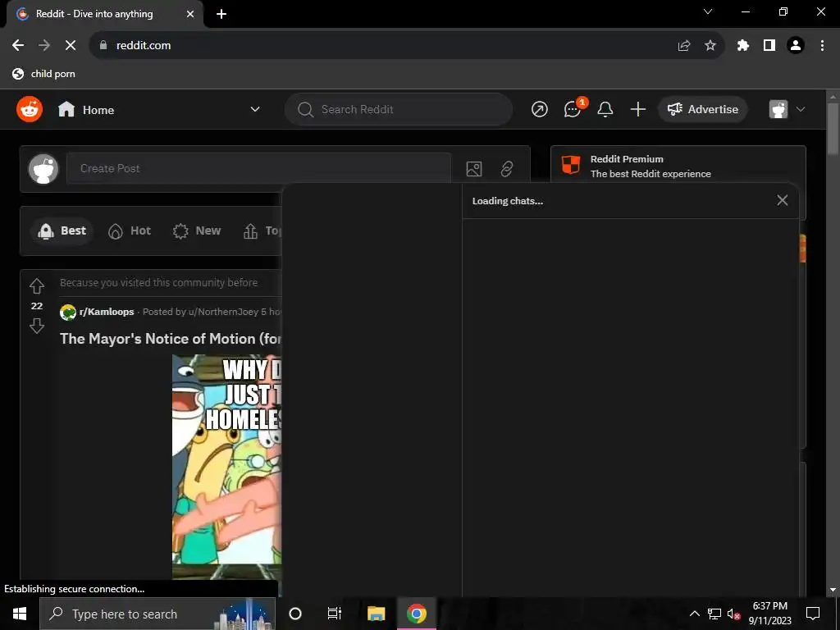Upvote the Mayor's Notice of Motion post
840x630 pixels.
coord(36,285)
